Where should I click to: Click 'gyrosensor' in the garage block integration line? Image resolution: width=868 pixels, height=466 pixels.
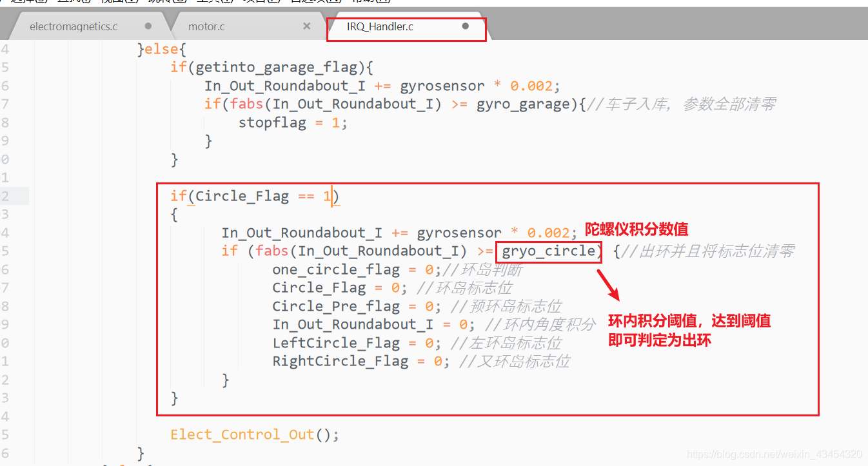(442, 86)
